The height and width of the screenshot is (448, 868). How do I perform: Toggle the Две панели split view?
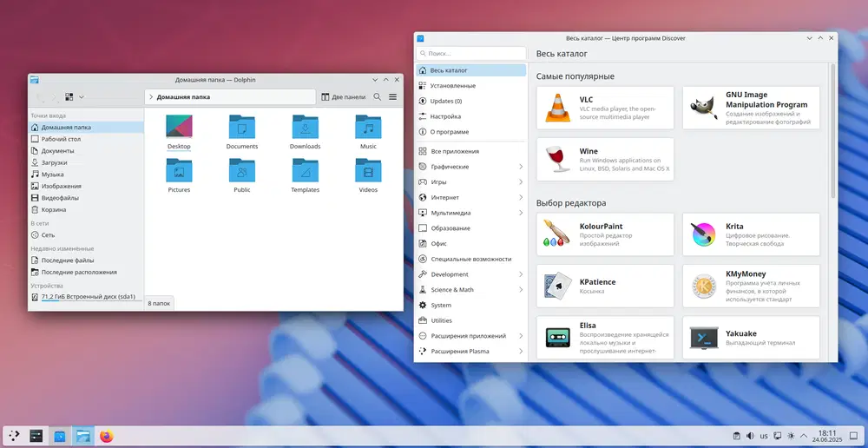343,97
